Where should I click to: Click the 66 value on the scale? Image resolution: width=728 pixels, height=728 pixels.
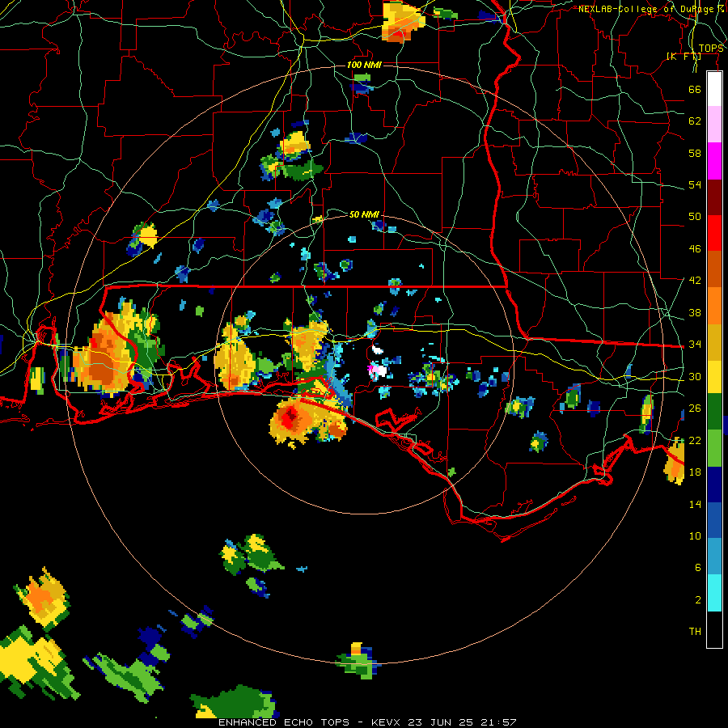click(x=695, y=89)
